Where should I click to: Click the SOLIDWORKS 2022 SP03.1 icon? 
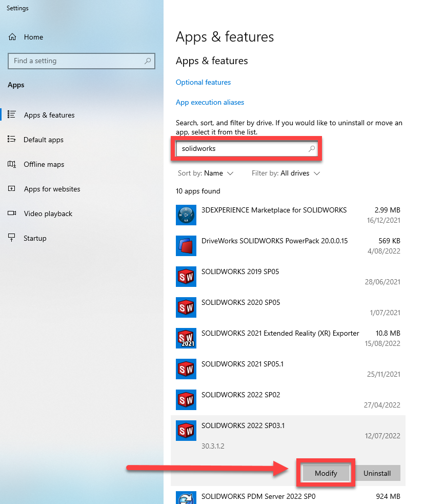tap(186, 431)
